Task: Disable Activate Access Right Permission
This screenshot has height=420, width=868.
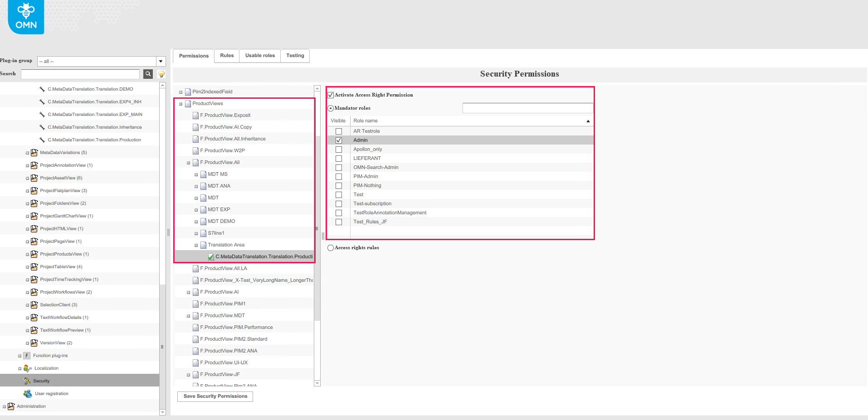Action: click(330, 94)
